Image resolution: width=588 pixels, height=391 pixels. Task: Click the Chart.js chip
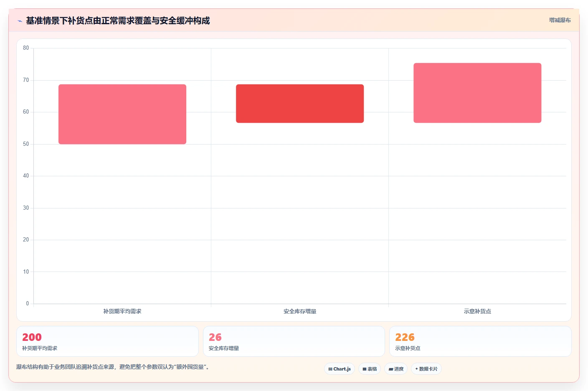(340, 369)
